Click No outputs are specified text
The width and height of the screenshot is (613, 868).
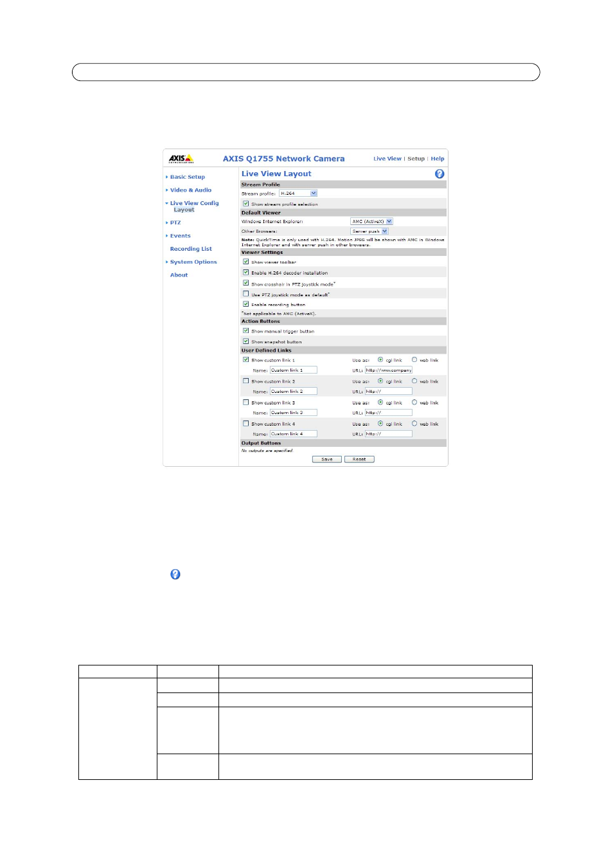pos(267,450)
